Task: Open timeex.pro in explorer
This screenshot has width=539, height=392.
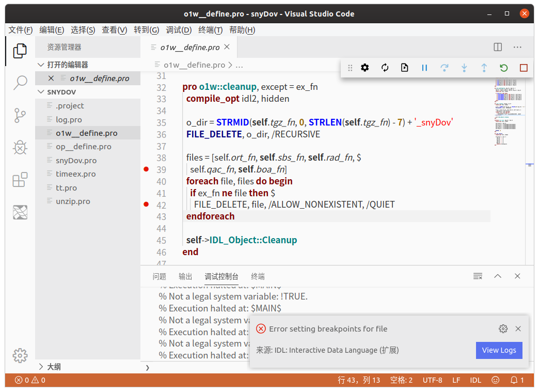Action: (88, 174)
